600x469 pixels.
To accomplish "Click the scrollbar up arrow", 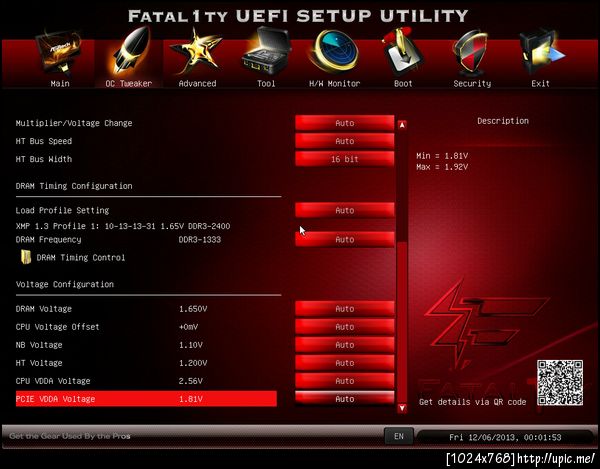I will [402, 125].
